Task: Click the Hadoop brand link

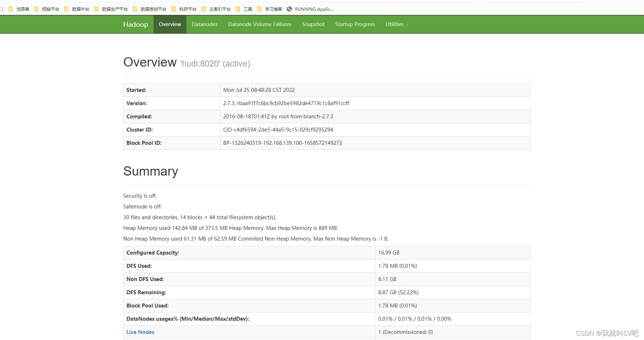Action: [135, 24]
